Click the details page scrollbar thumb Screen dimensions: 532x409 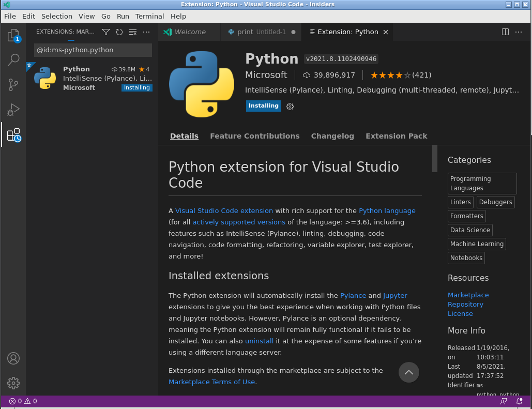point(435,159)
